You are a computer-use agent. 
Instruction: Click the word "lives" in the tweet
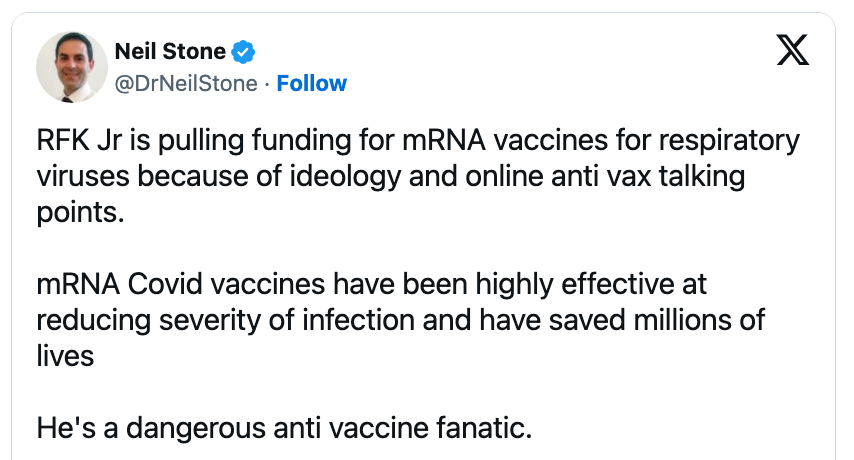[x=65, y=356]
